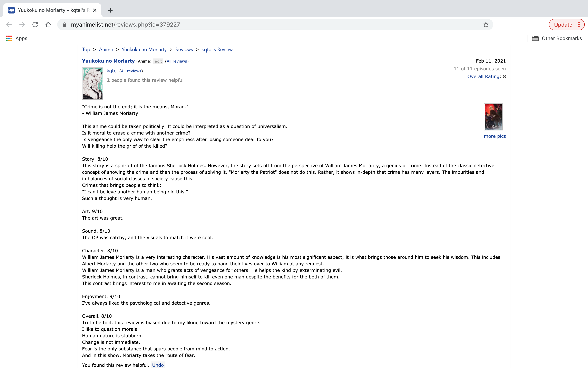Screen dimensions: 588x368
Task: Click the browser back arrow
Action: coord(9,25)
